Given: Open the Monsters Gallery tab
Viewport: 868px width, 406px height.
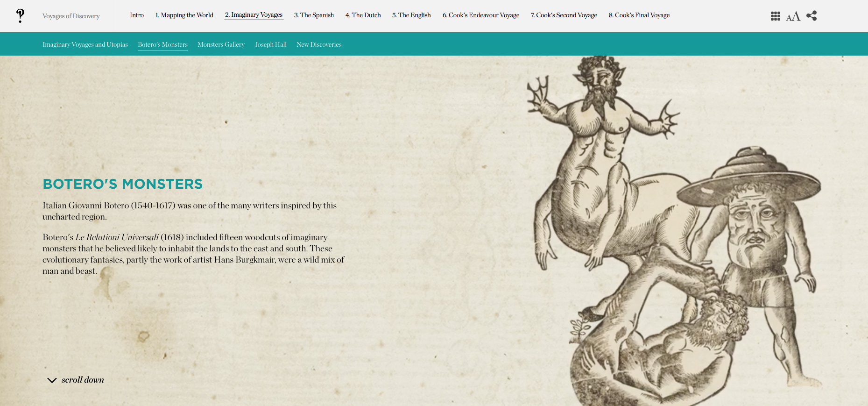Looking at the screenshot, I should 221,44.
